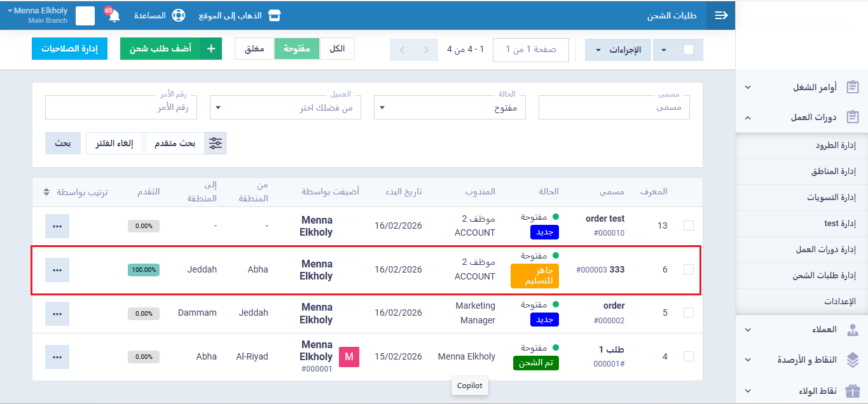The width and height of the screenshot is (868, 404).
Task: Click the advanced search sliders icon
Action: pyautogui.click(x=216, y=143)
